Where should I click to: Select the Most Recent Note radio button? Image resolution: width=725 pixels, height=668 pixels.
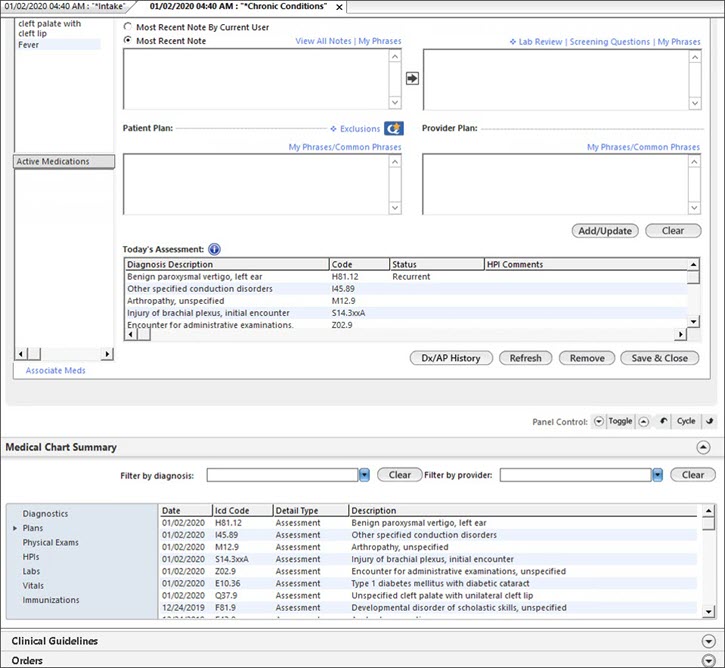pos(128,40)
